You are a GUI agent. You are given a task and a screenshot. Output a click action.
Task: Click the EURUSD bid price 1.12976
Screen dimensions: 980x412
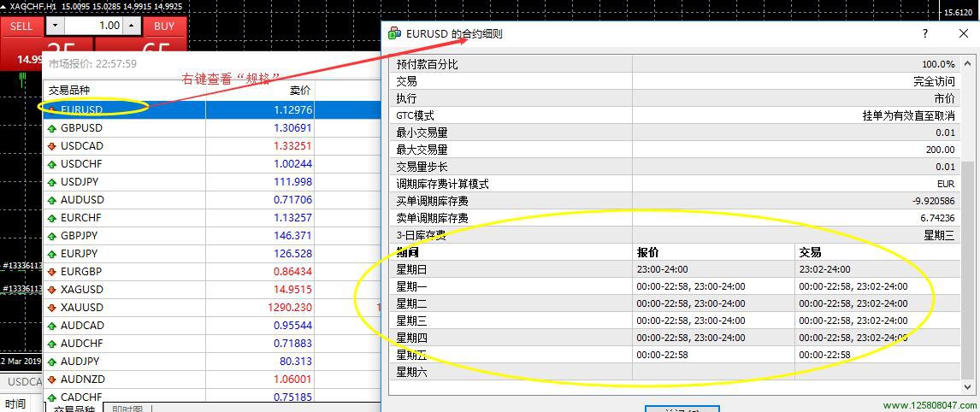pyautogui.click(x=293, y=110)
